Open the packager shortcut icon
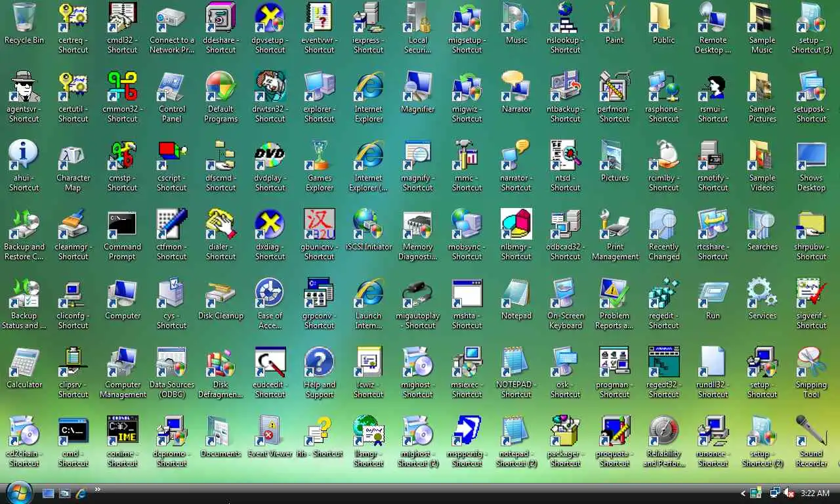The height and width of the screenshot is (504, 840). tap(566, 431)
